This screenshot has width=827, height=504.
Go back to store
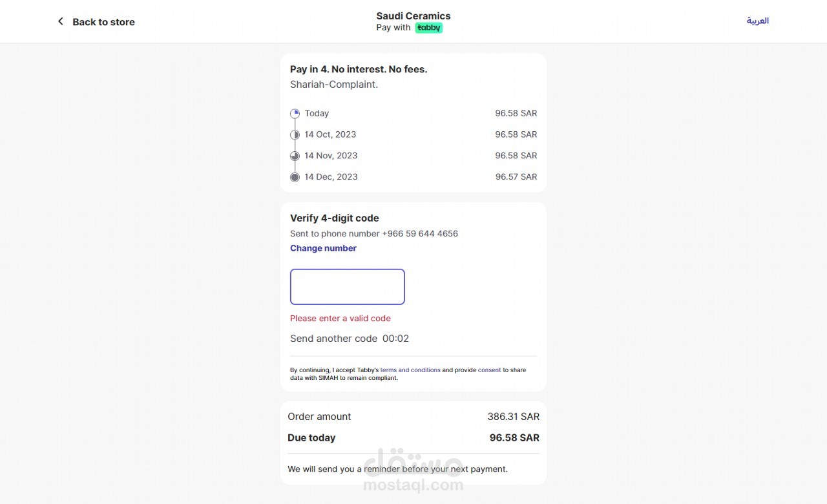tap(103, 22)
